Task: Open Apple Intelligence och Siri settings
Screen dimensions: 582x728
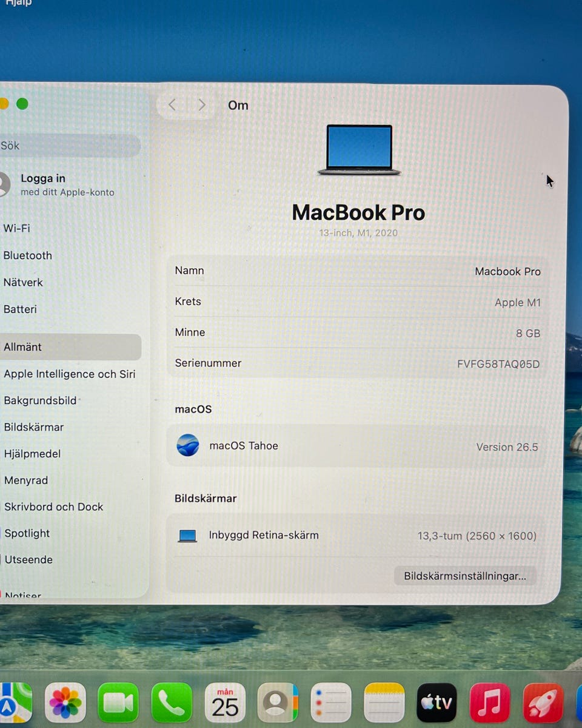Action: [x=69, y=374]
